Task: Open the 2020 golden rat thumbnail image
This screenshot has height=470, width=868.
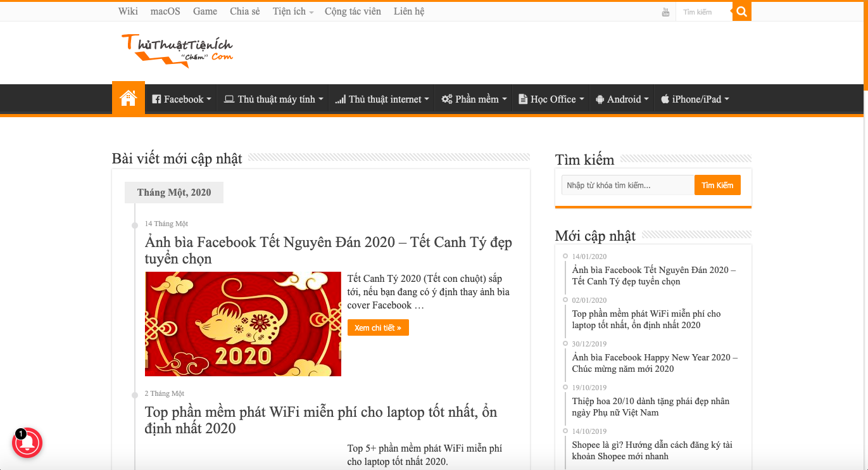Action: [x=243, y=324]
